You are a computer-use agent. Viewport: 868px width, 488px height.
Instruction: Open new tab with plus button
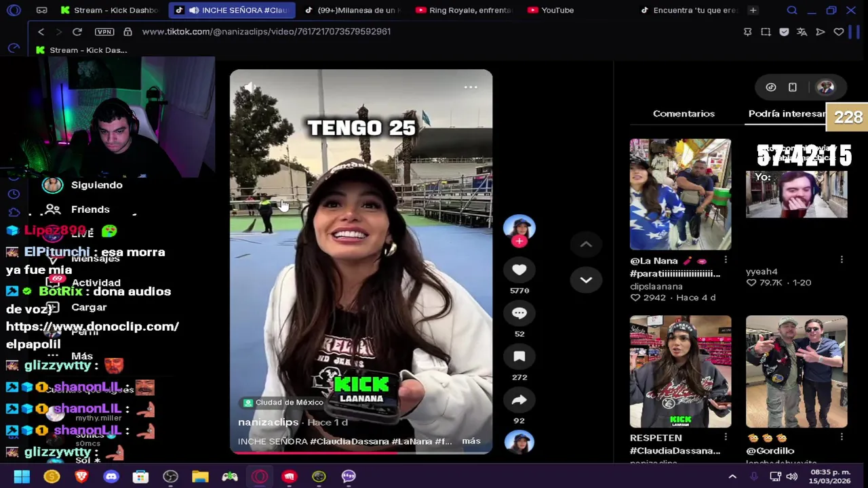click(x=753, y=10)
